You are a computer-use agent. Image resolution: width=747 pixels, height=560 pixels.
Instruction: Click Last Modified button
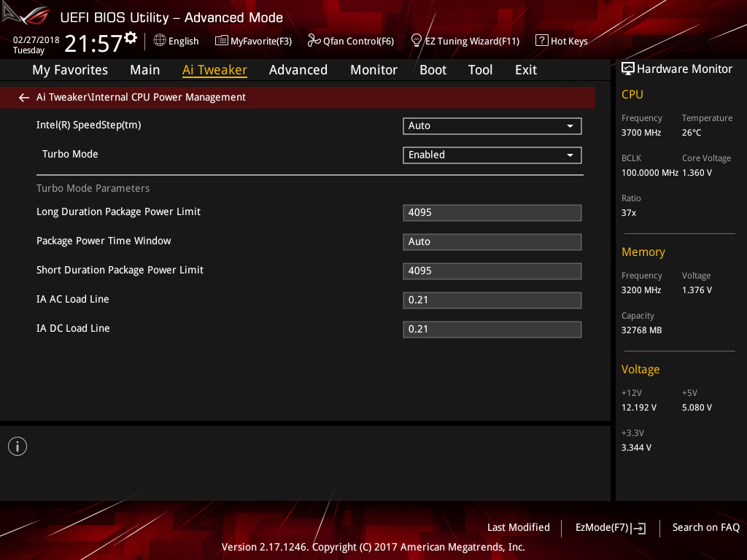click(x=519, y=527)
